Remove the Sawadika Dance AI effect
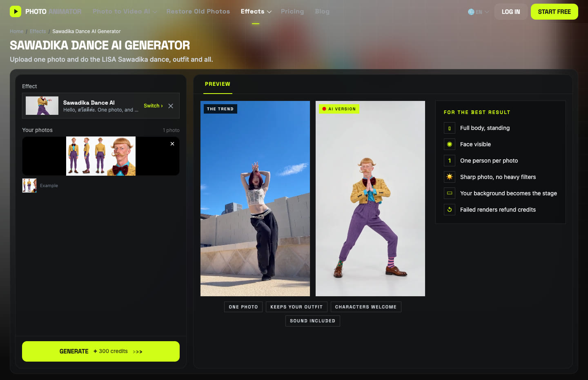The image size is (588, 380). point(171,106)
